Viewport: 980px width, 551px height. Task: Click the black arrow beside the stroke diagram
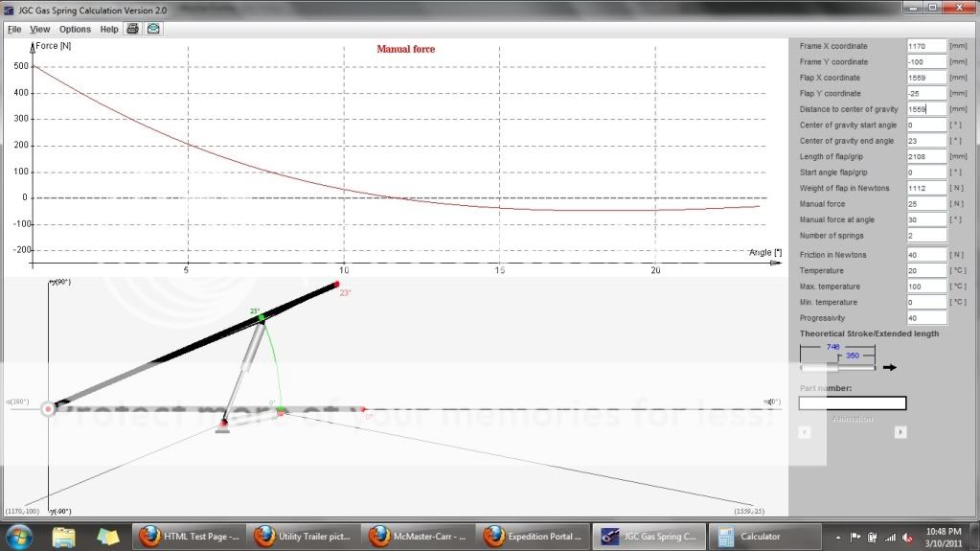[890, 367]
